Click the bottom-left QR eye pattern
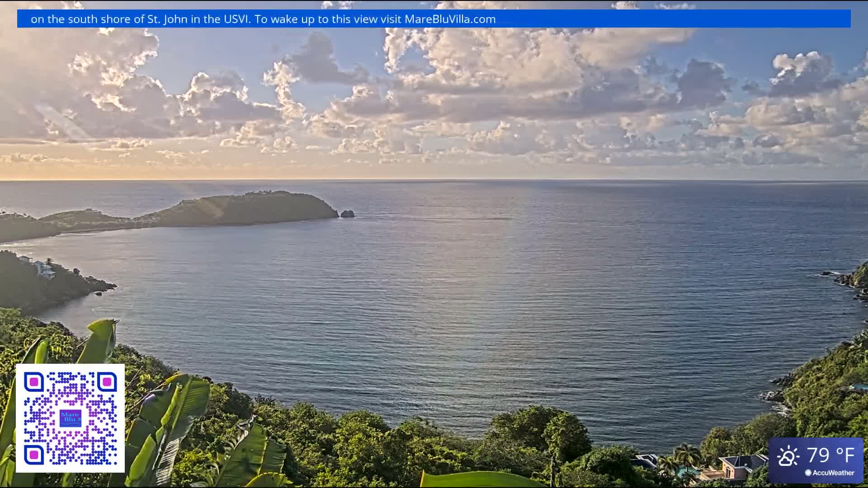This screenshot has width=868, height=488. 34,455
